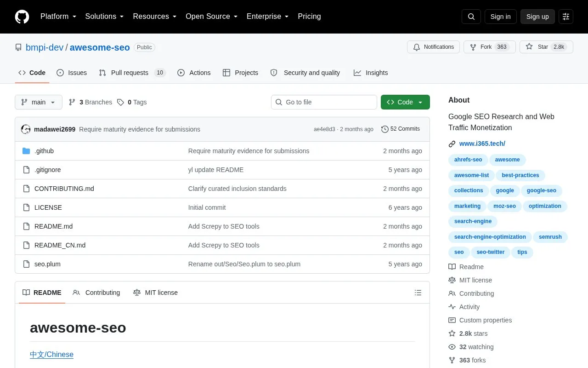Click the link icon beside www.i365.tech
This screenshot has height=368, width=588.
pos(452,144)
